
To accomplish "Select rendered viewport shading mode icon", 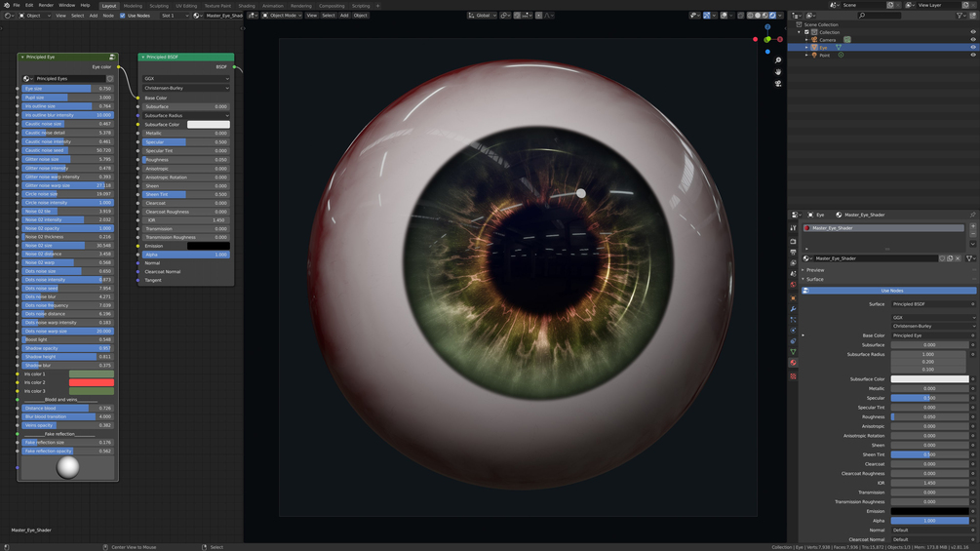I will (x=772, y=15).
